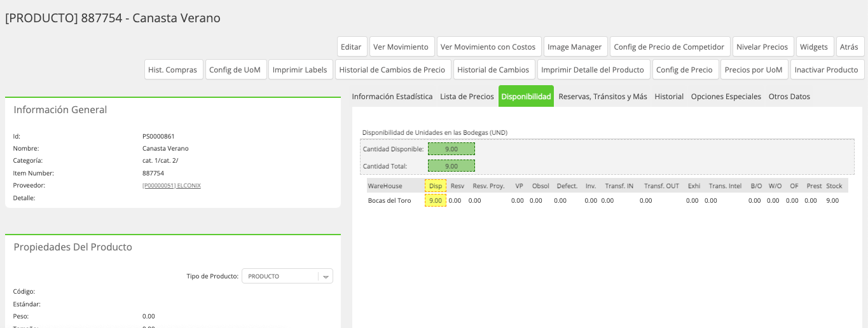Open Historial de Cambios de Precio

pos(392,69)
